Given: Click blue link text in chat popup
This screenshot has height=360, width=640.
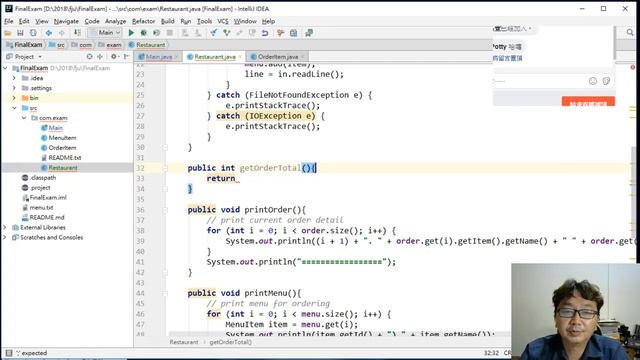Looking at the screenshot, I should pos(508,58).
